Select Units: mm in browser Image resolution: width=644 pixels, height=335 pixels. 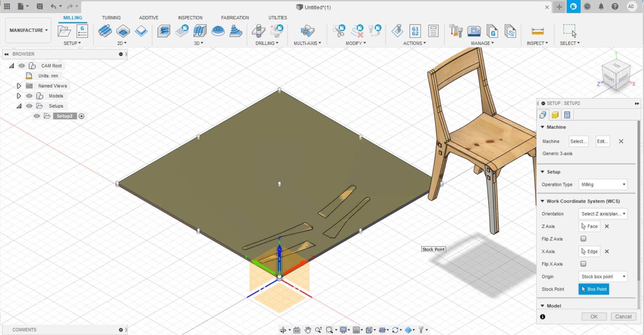(x=48, y=76)
